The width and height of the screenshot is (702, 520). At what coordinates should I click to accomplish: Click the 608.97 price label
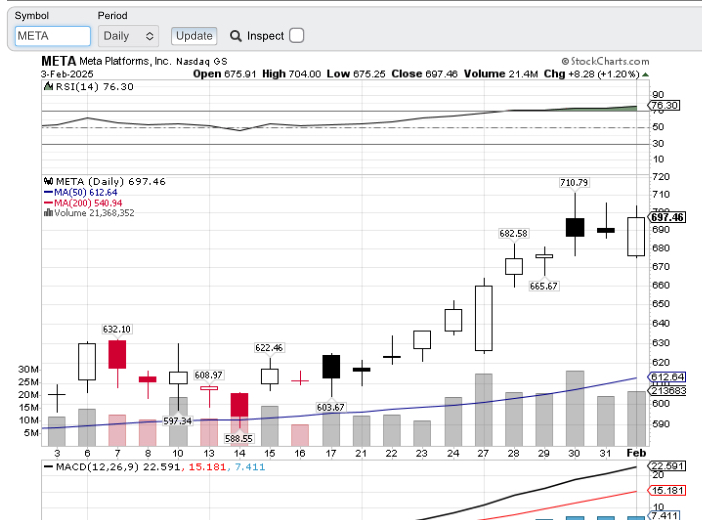pos(208,375)
